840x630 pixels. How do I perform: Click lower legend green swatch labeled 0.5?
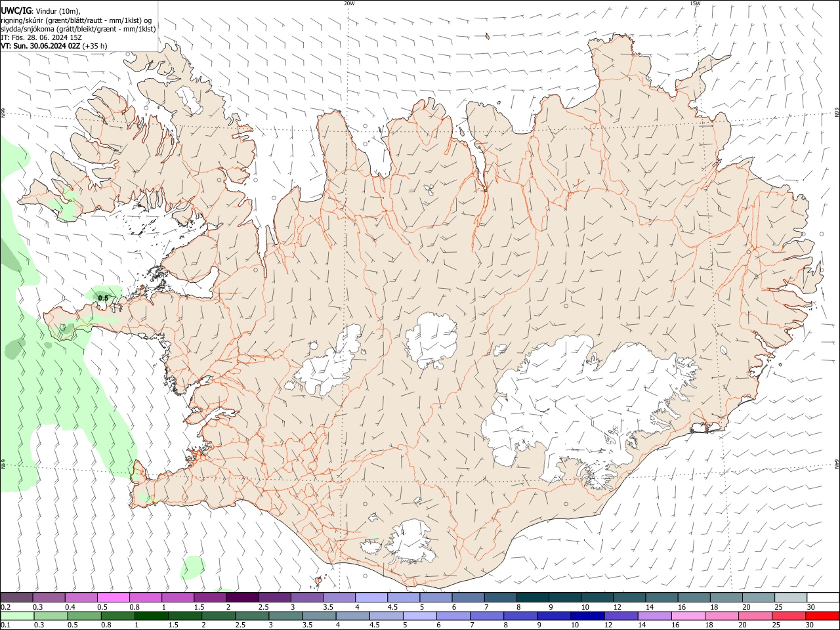(x=84, y=616)
